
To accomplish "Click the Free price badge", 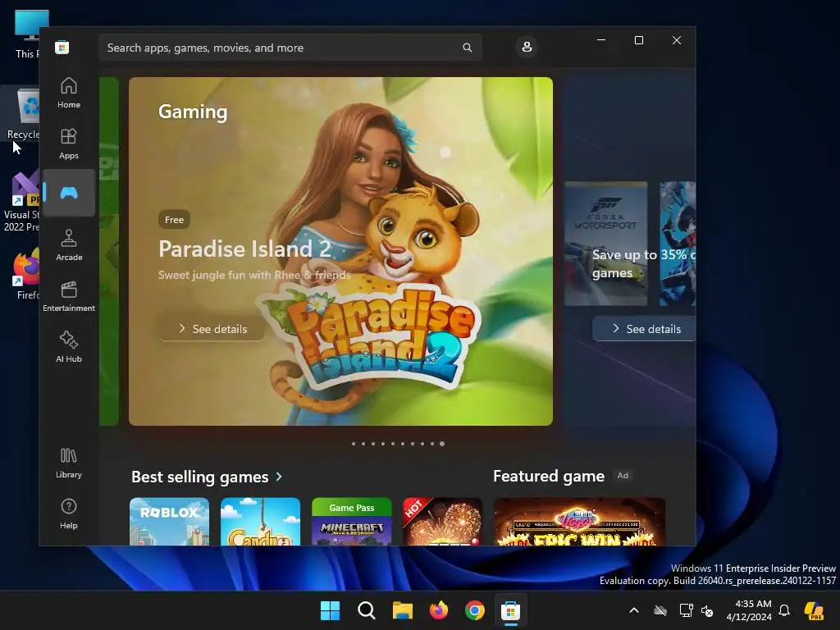I will click(174, 220).
